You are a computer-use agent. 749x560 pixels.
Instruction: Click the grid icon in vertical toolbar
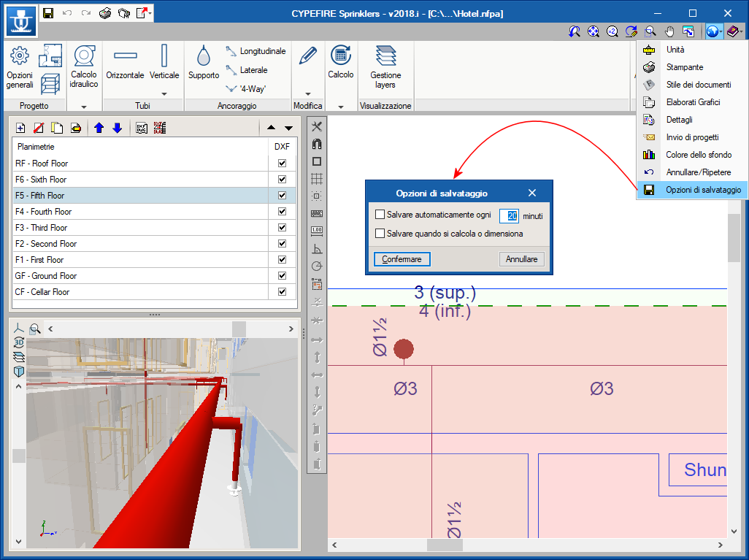pos(317,179)
